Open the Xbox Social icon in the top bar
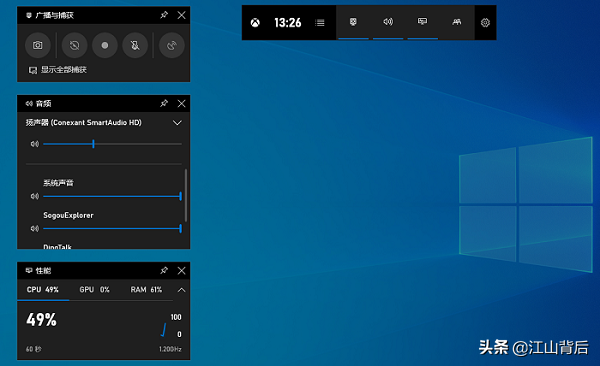The image size is (600, 366). coord(457,22)
